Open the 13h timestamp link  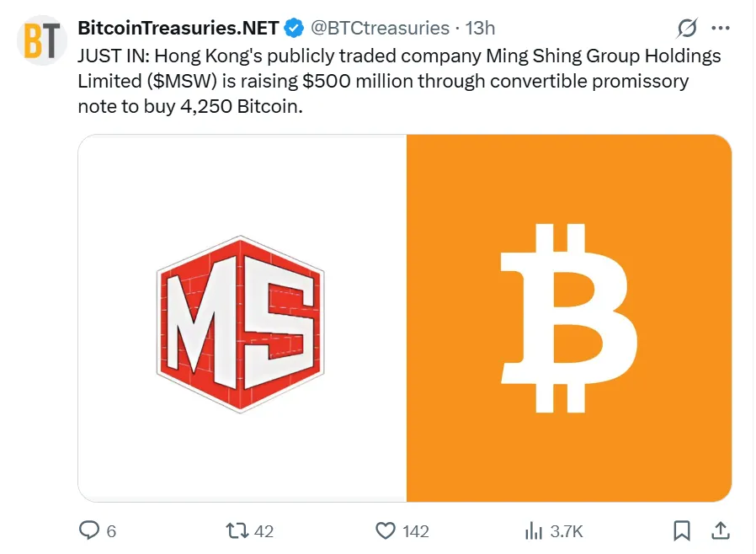[481, 28]
